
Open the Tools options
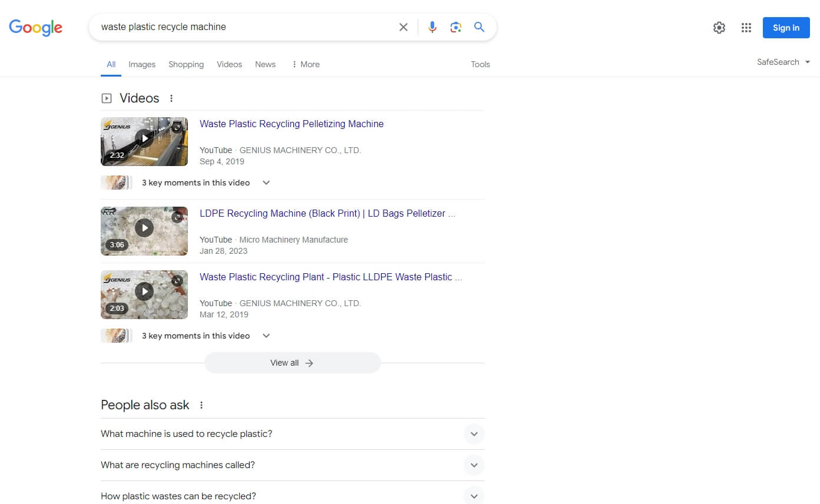coord(480,64)
